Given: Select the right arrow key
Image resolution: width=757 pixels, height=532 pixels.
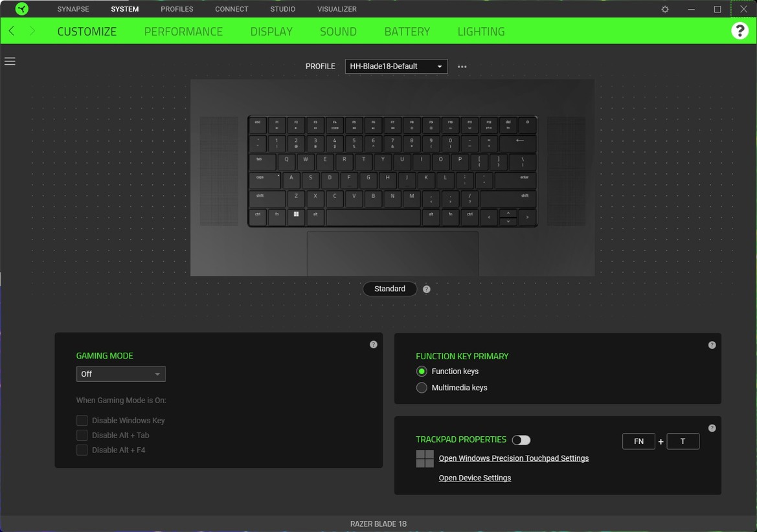Looking at the screenshot, I should 527,217.
